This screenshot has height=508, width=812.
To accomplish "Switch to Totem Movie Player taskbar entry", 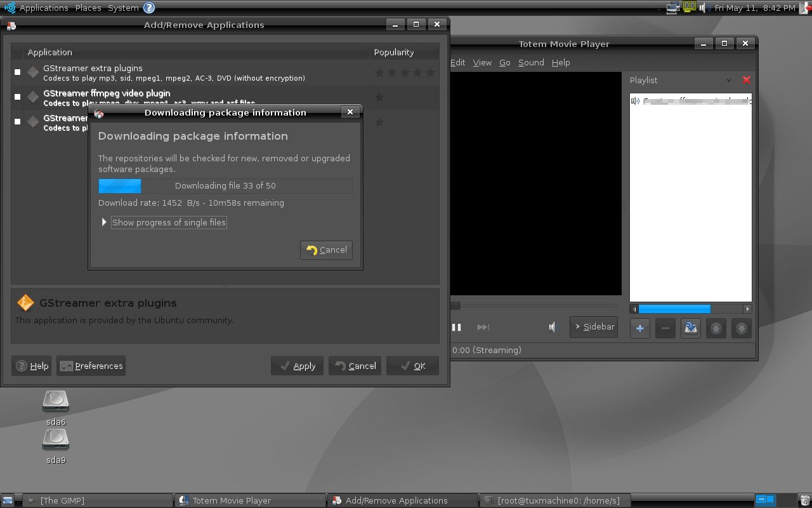I will [x=250, y=500].
